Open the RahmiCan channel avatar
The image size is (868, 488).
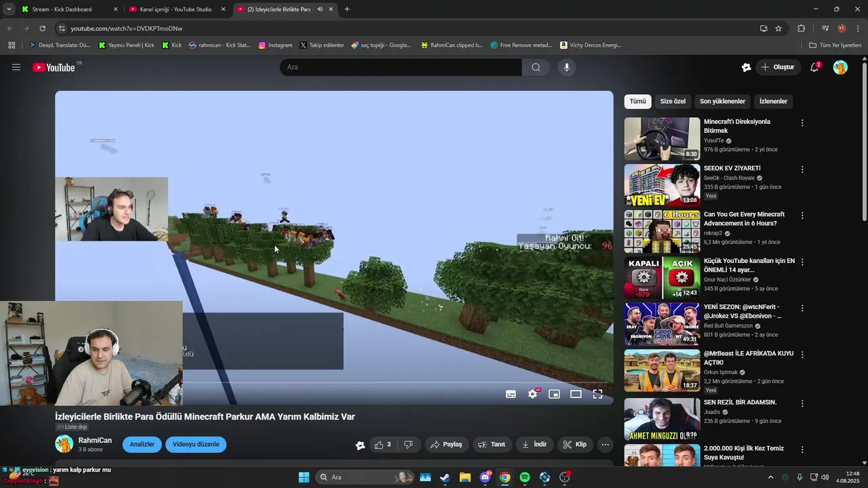[x=64, y=444]
